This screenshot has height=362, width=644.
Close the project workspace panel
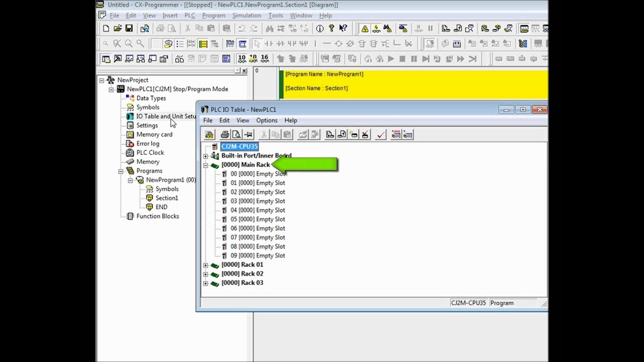click(245, 71)
